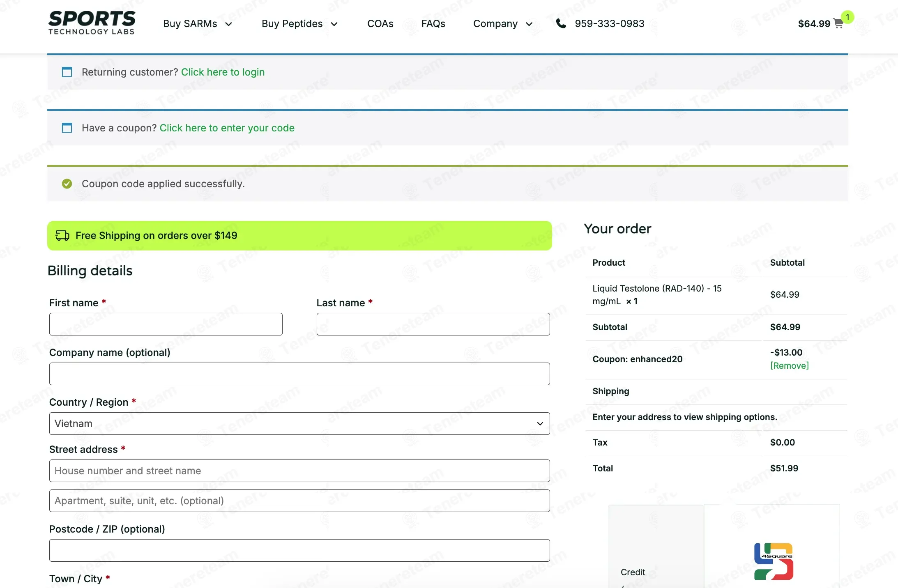Click the window icon beside Returning customer
This screenshot has height=588, width=898.
click(67, 72)
